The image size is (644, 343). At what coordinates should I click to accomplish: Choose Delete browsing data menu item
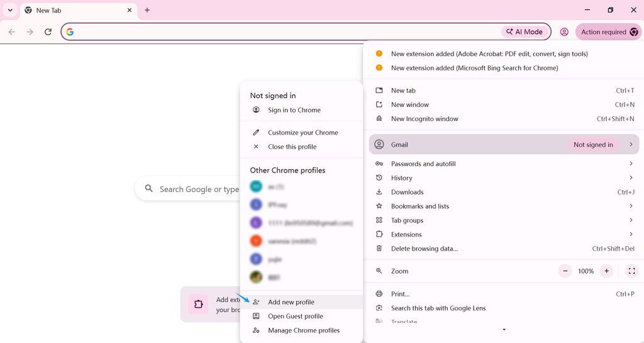coord(504,249)
